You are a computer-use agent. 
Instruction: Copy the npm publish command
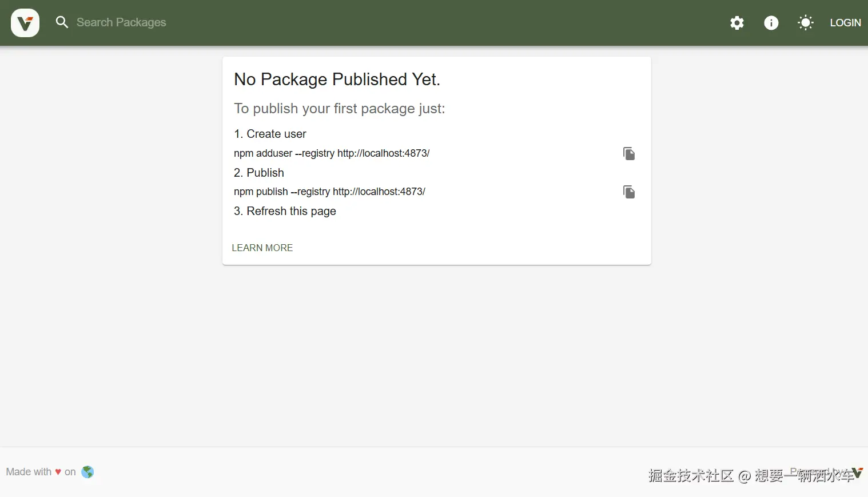point(629,192)
